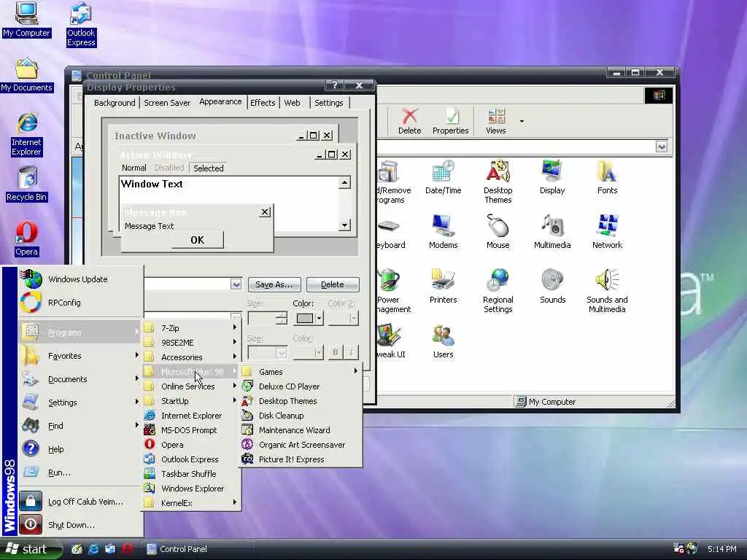
Task: Click OK in the Message Box preview
Action: point(197,240)
